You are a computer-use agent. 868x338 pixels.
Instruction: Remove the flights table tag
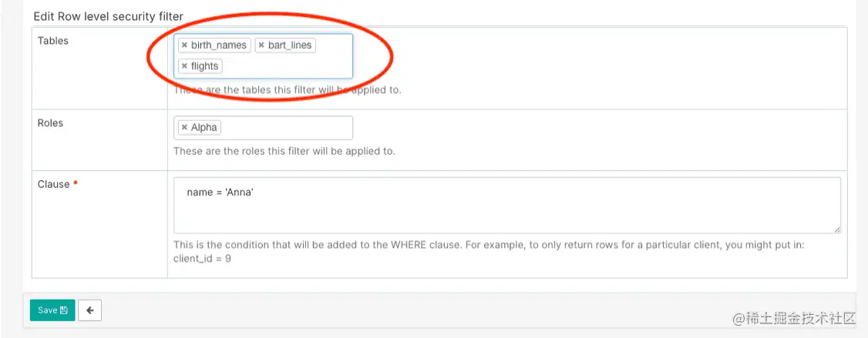[184, 66]
